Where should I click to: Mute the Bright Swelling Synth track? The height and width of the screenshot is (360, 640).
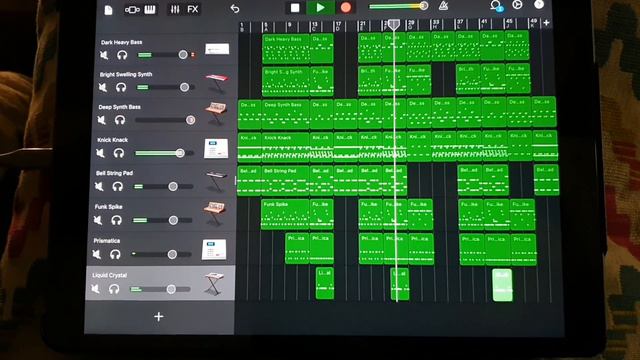(103, 87)
